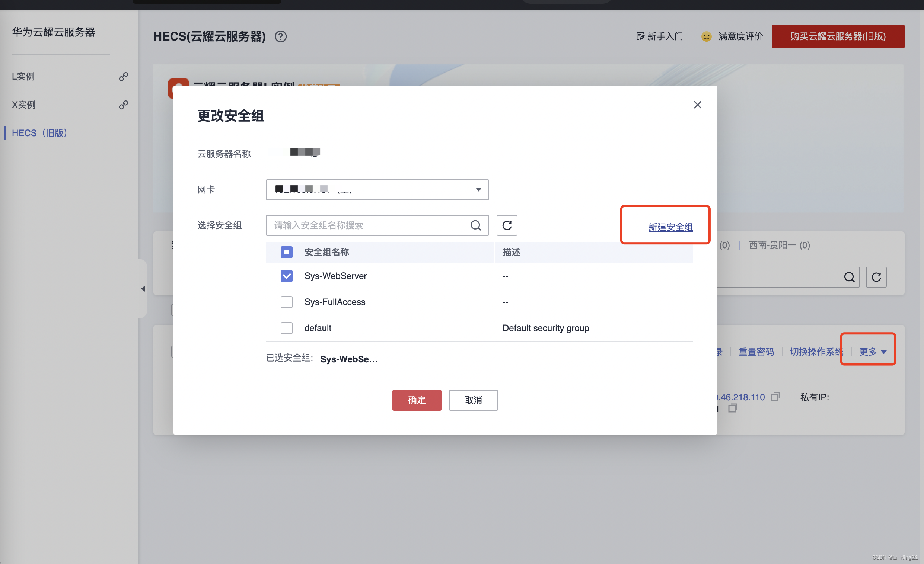Cancel with the 取消 button

(473, 400)
